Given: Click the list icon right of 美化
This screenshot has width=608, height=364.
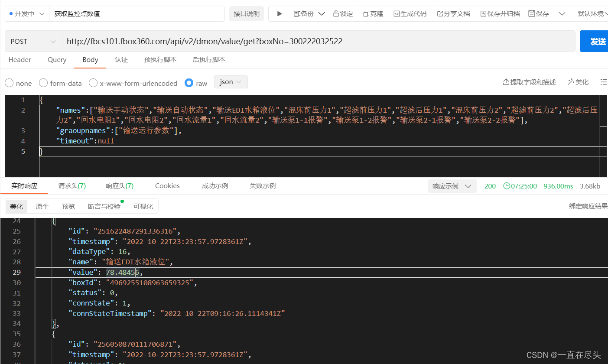Looking at the screenshot, I should tap(604, 82).
